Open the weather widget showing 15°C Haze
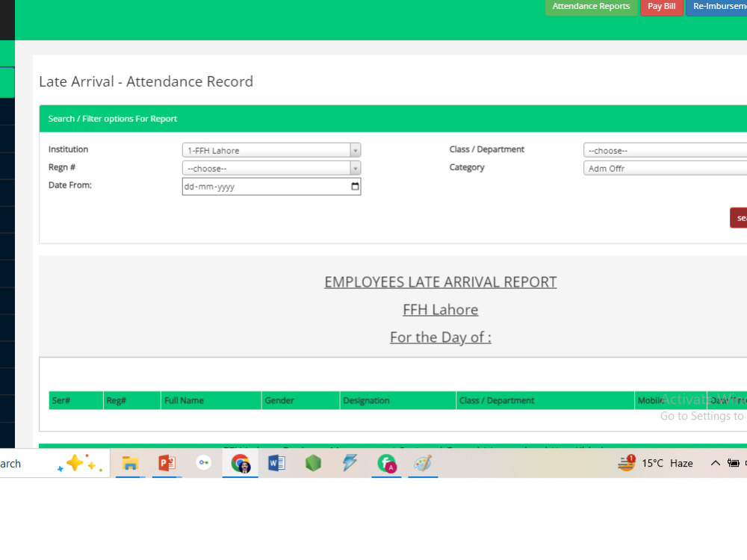Screen dimensions: 747x560 tap(655, 463)
